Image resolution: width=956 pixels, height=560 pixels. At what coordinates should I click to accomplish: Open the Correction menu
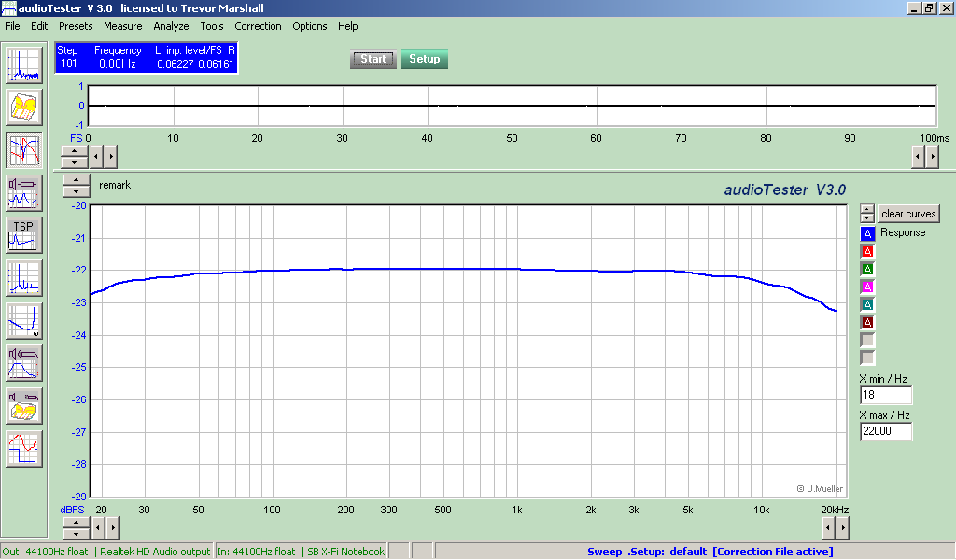[258, 26]
